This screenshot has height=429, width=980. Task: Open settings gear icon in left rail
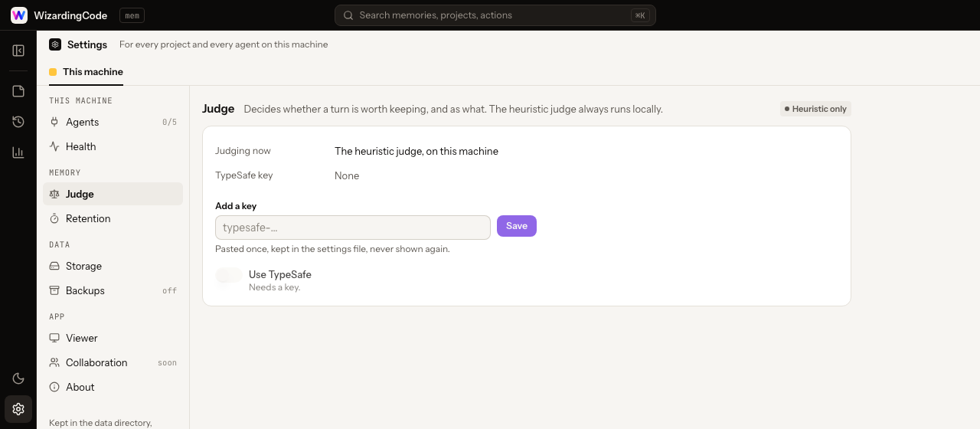[x=18, y=409]
